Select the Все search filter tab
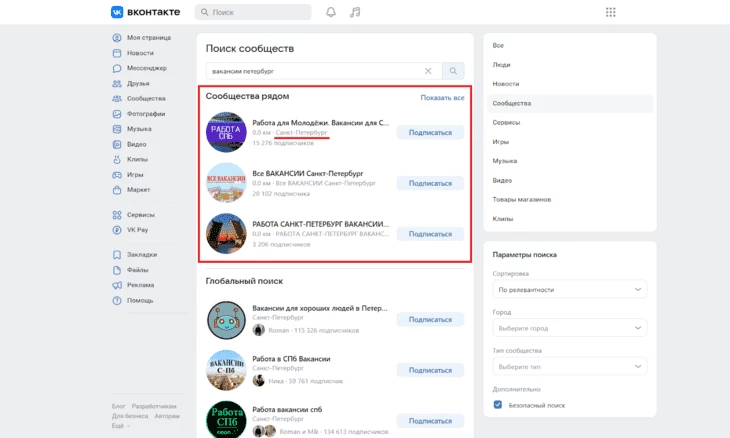The image size is (730, 438). pyautogui.click(x=570, y=46)
